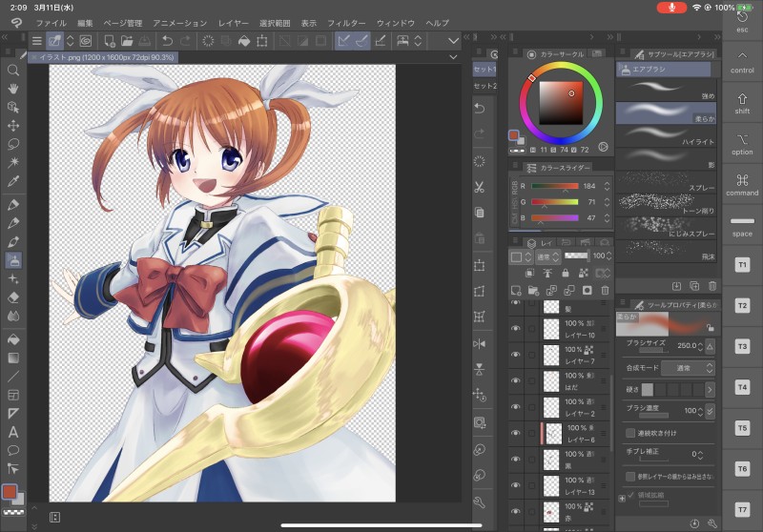Switch to the セット2 quick access tab

[x=485, y=86]
